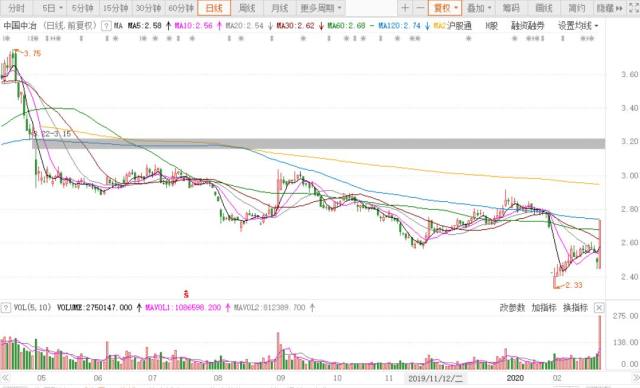Close the volume indicator panel

(x=599, y=308)
